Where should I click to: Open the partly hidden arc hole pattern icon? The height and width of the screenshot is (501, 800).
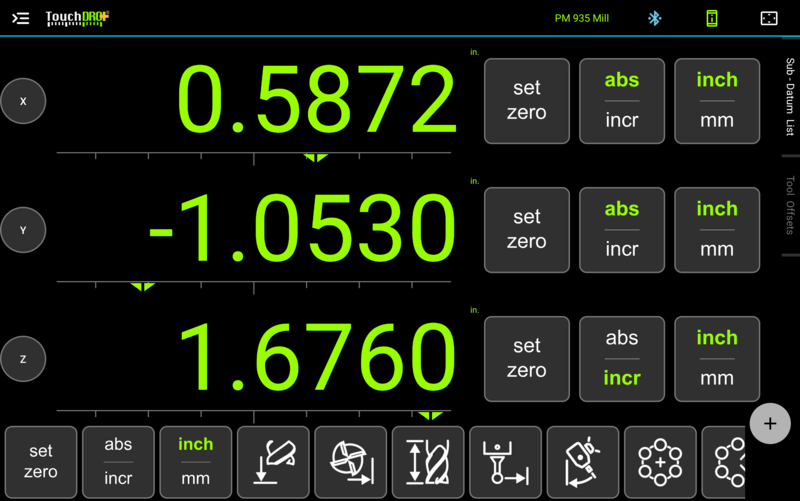coord(723,462)
